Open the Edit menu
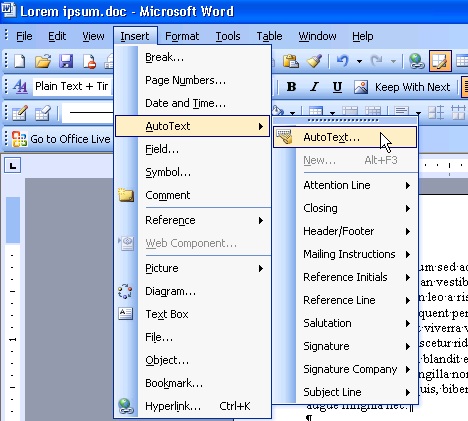This screenshot has height=421, width=468. (57, 36)
